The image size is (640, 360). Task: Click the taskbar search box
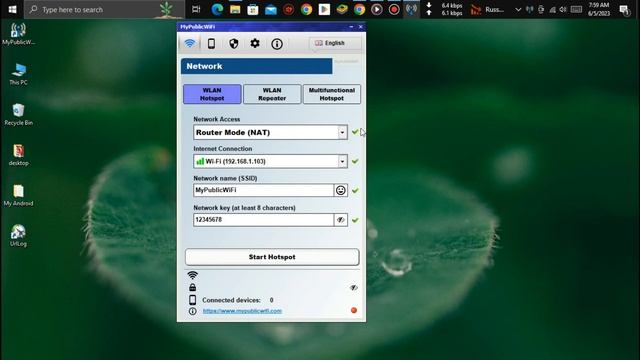pyautogui.click(x=104, y=9)
